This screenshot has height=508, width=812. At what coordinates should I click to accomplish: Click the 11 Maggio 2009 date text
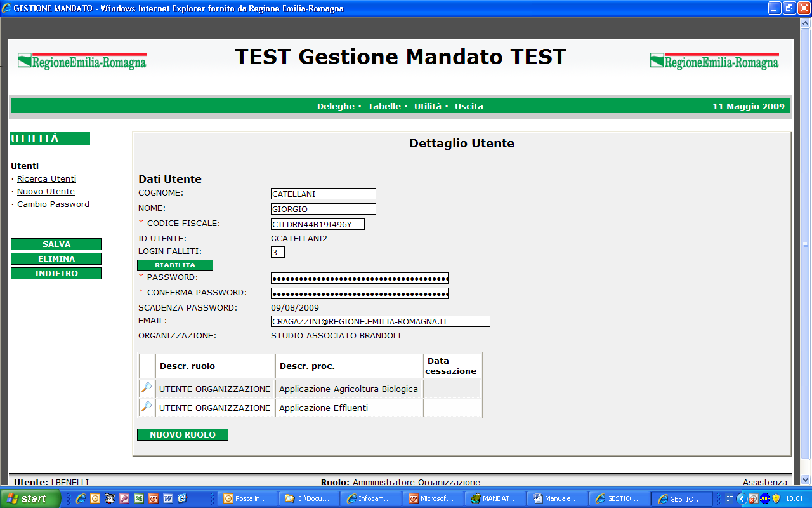pos(749,107)
